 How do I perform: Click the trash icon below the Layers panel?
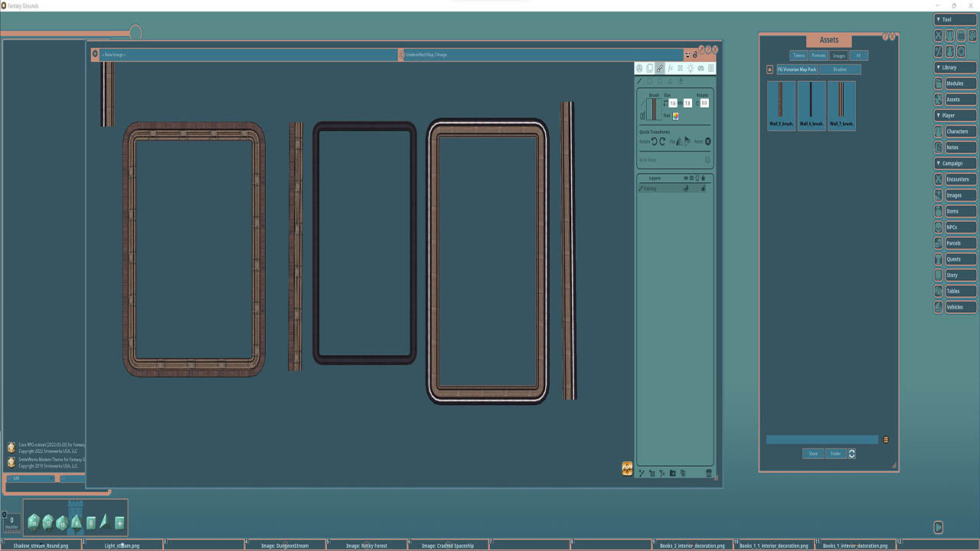point(709,473)
